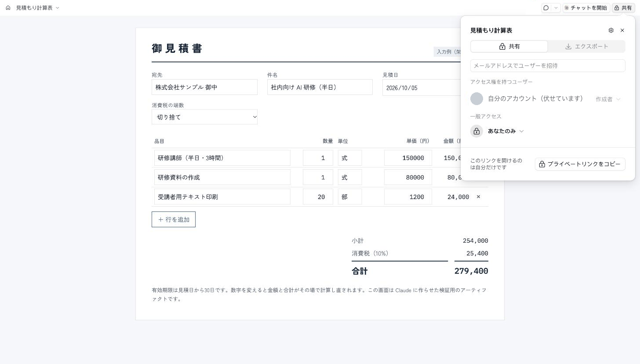Viewport: 640px width, 364px height.
Task: Click the 件名 input field
Action: (x=320, y=87)
